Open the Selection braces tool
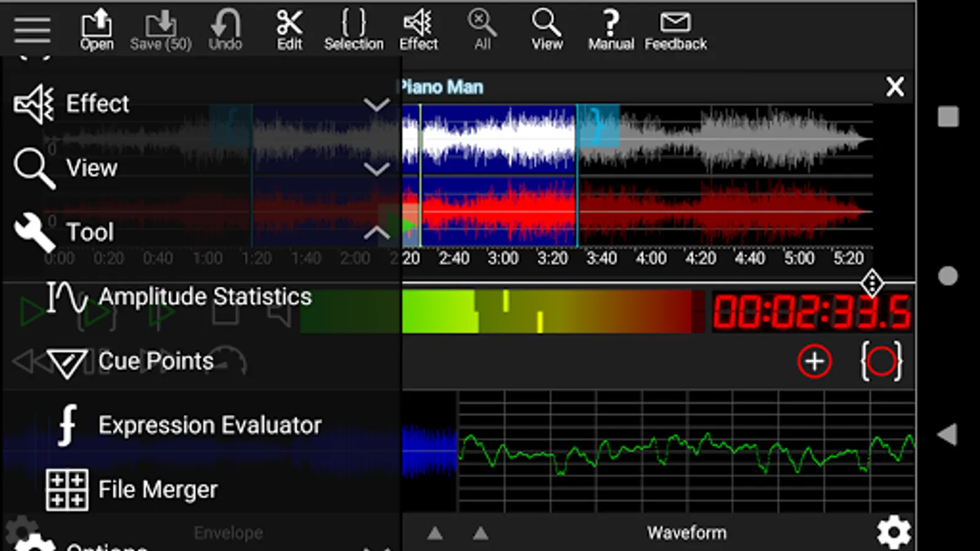 (353, 29)
